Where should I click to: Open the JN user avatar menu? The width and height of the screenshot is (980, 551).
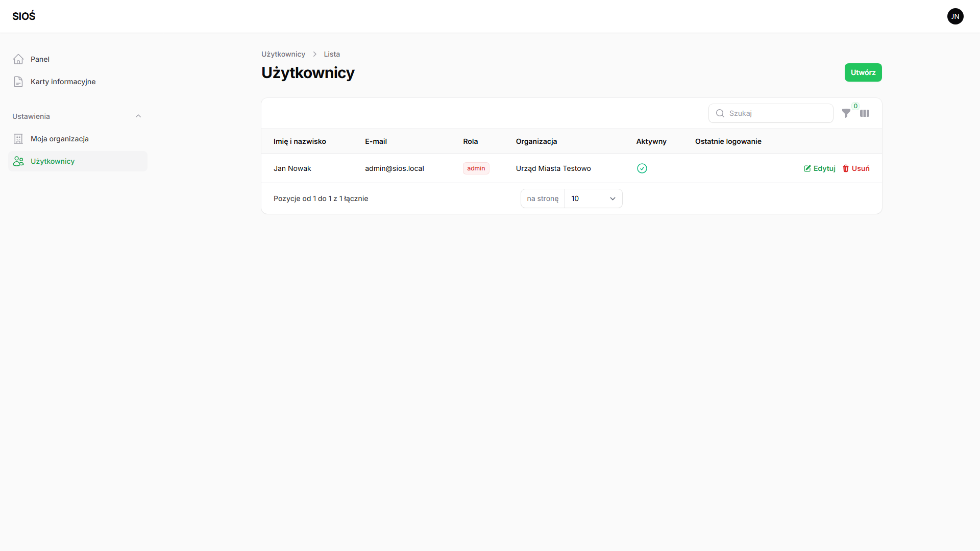[955, 16]
